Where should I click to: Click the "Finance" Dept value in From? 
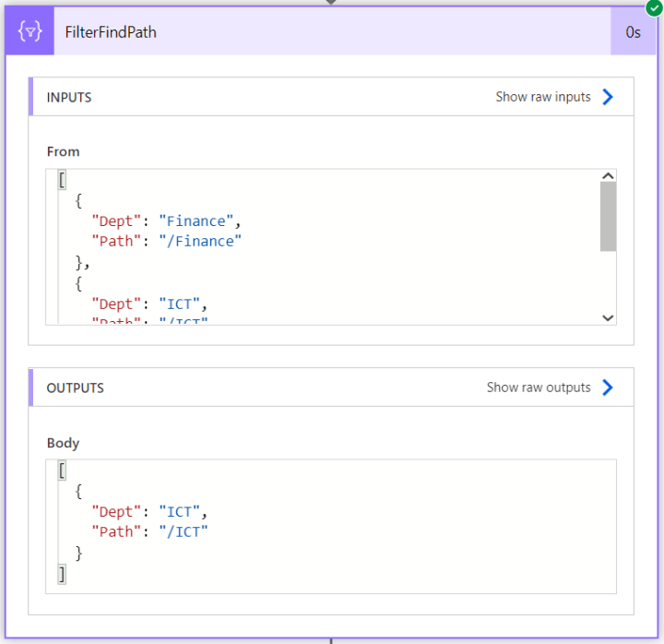tap(196, 221)
